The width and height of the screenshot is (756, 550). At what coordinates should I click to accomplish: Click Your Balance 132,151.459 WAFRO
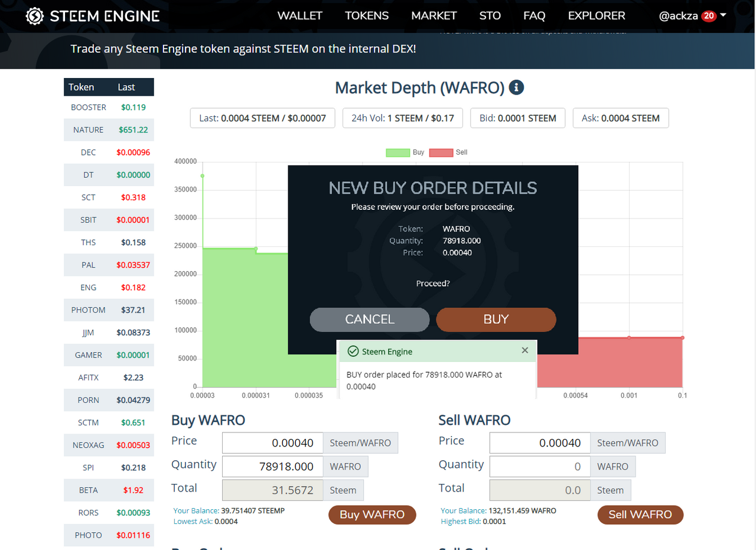coord(522,510)
